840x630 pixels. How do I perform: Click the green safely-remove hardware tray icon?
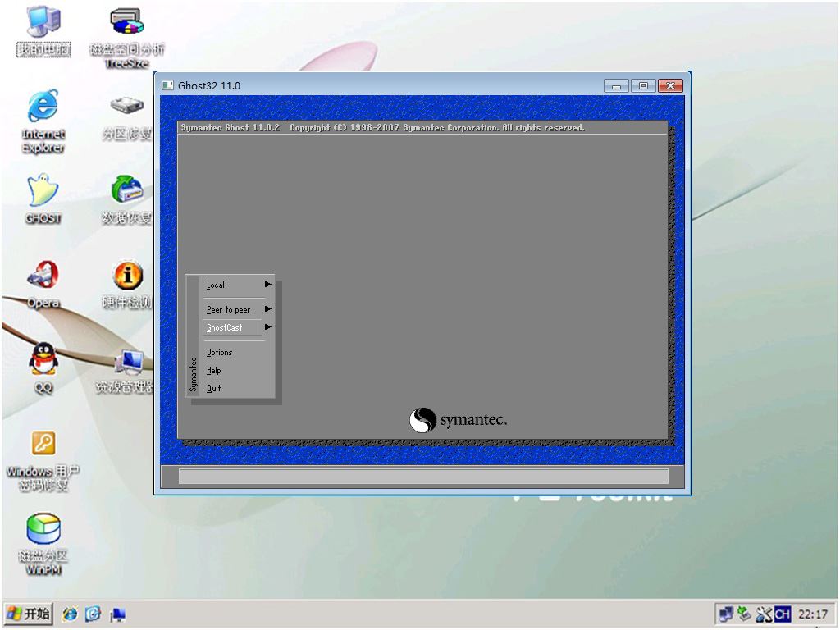click(744, 614)
